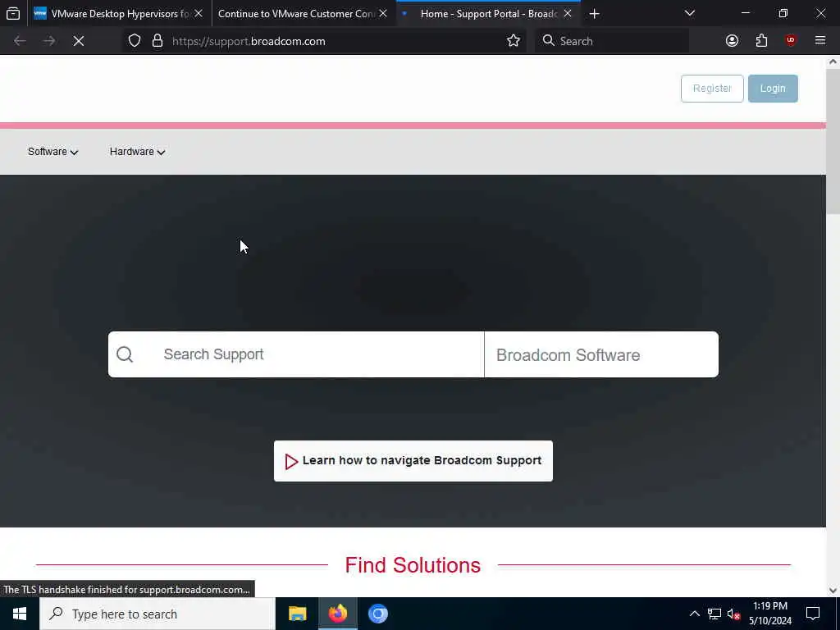This screenshot has width=840, height=630.
Task: Open network status tray icon
Action: point(714,614)
